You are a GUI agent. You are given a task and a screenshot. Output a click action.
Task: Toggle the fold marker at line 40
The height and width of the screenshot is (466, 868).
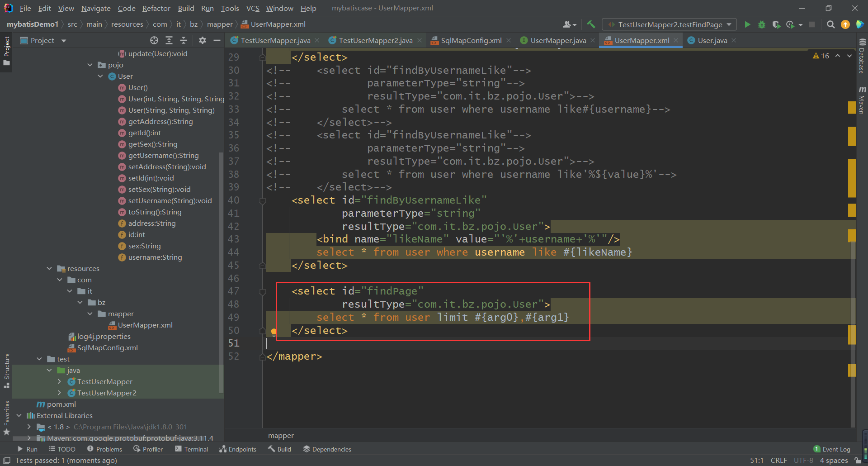click(262, 200)
